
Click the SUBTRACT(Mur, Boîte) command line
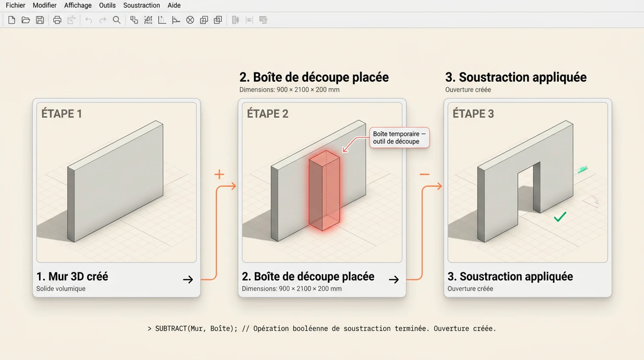pyautogui.click(x=322, y=328)
